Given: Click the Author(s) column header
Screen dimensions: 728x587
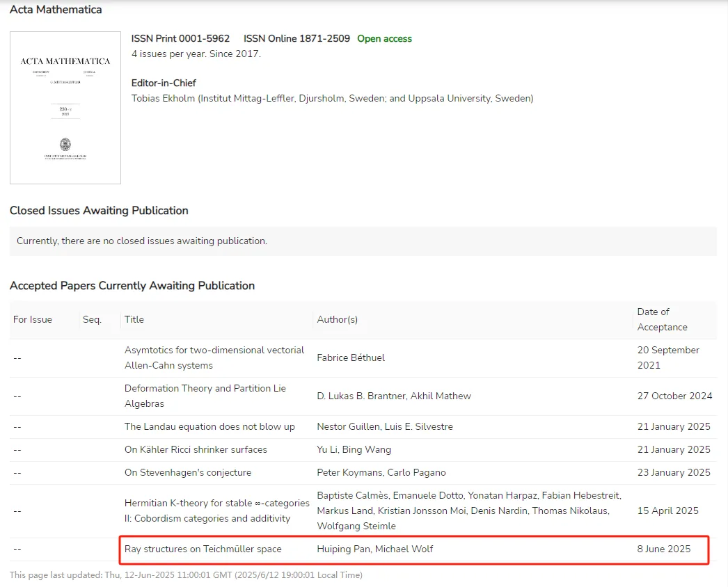Looking at the screenshot, I should [338, 319].
